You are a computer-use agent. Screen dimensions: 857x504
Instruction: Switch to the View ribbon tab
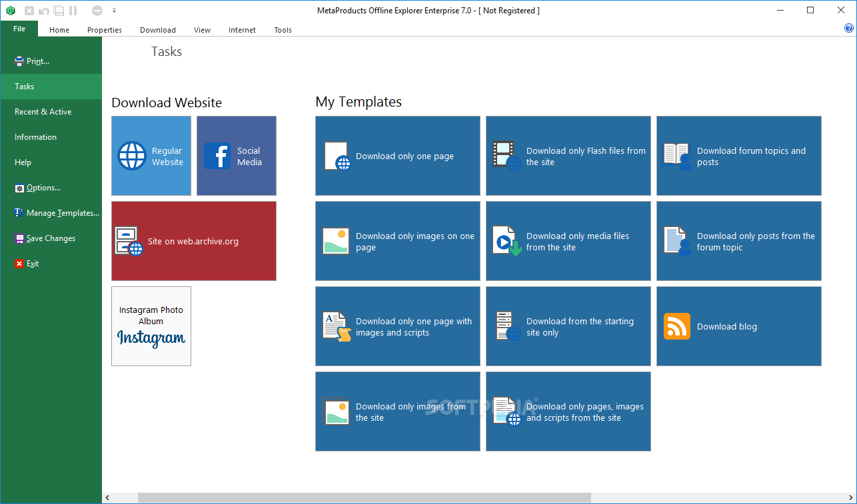pos(202,30)
